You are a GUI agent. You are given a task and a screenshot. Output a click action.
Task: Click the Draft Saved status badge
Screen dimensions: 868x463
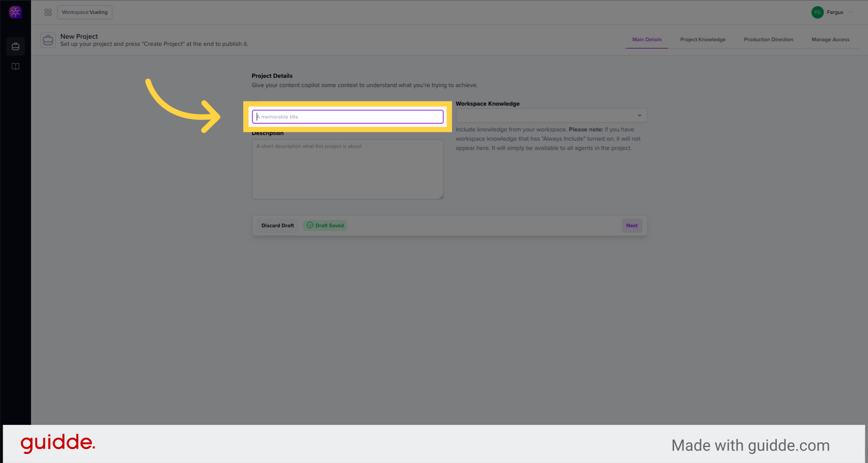[325, 225]
